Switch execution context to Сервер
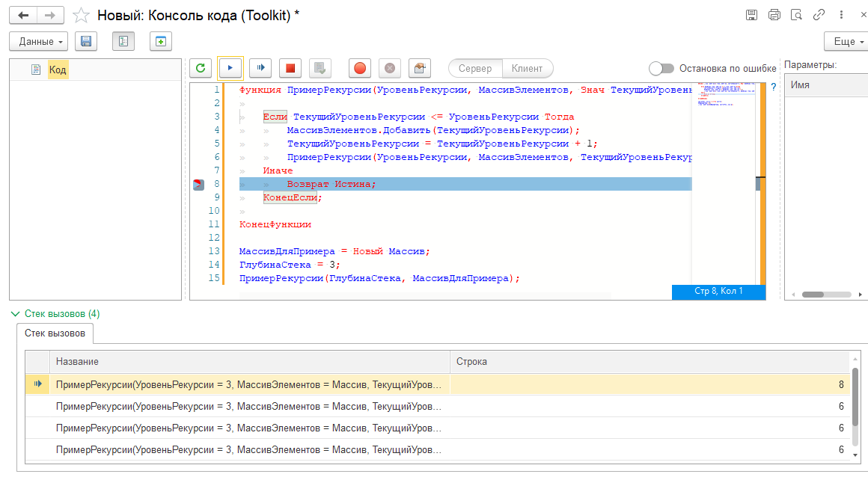 tap(475, 68)
